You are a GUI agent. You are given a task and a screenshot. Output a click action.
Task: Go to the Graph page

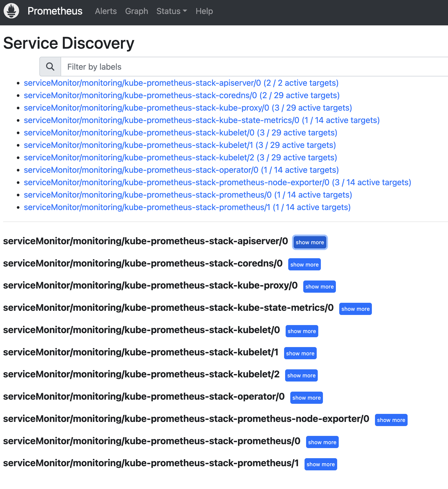point(136,11)
